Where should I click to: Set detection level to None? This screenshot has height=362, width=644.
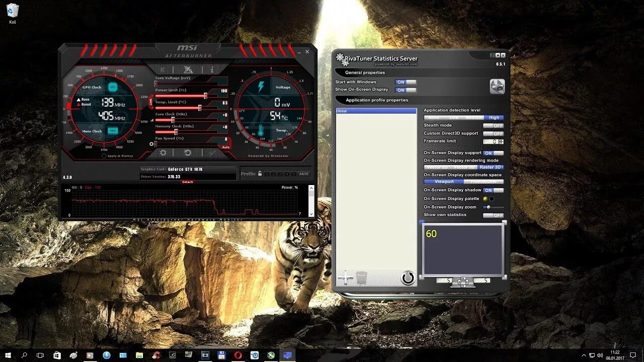click(433, 118)
